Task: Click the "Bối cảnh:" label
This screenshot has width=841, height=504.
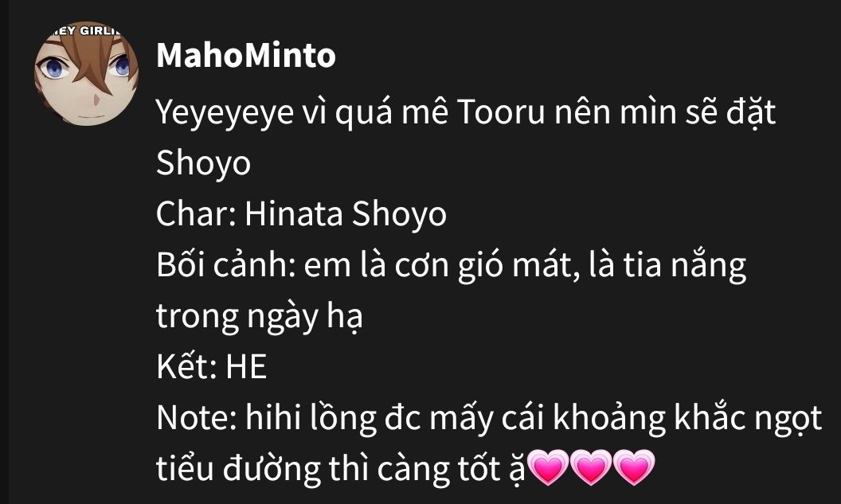Action: [226, 265]
